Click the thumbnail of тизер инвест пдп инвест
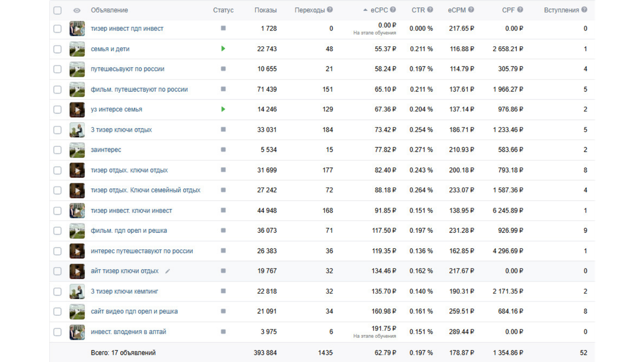The image size is (644, 362). (77, 29)
